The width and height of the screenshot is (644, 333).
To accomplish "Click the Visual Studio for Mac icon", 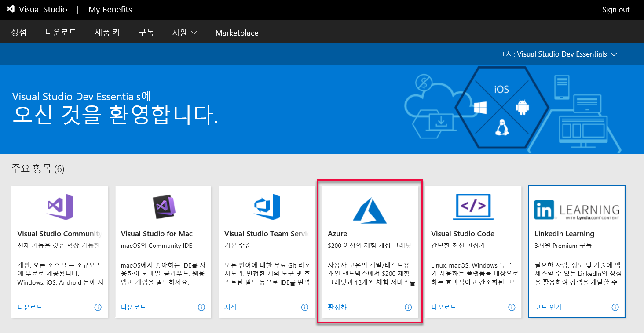I will point(163,206).
